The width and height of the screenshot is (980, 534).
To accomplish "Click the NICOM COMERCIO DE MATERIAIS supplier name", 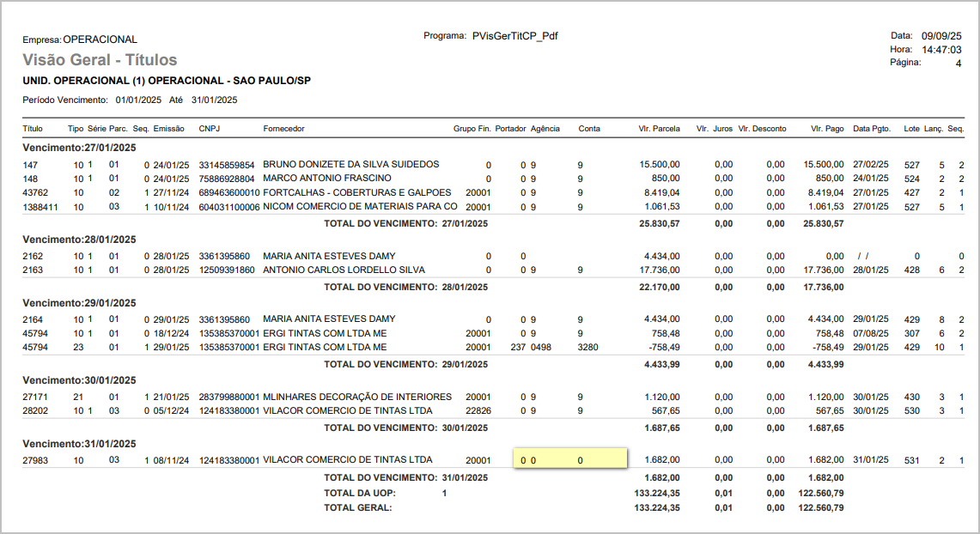I will pos(360,207).
